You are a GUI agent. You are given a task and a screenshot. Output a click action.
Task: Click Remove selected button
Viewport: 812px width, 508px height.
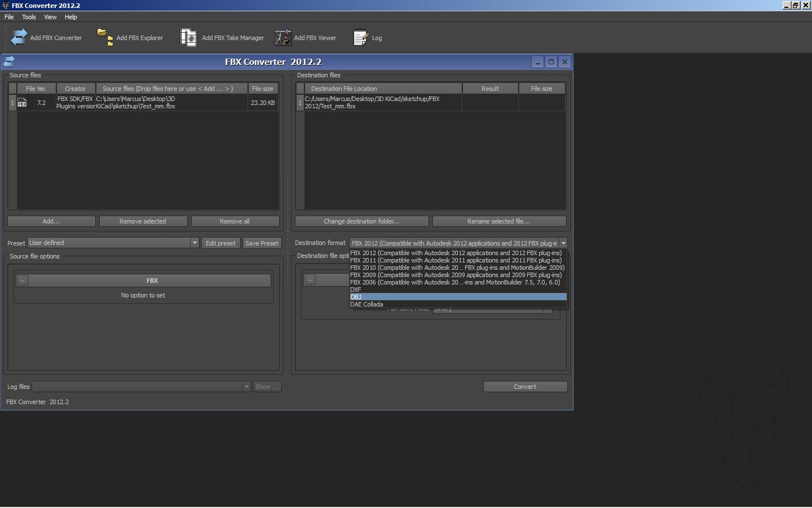click(143, 221)
